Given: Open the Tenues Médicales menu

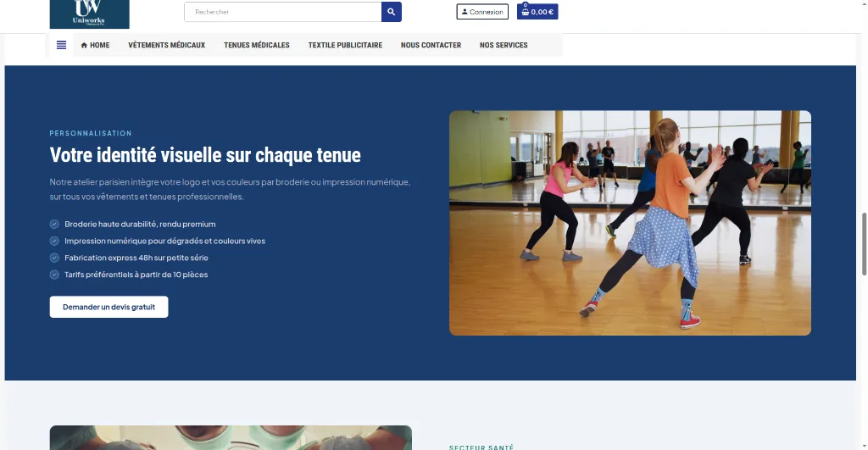Looking at the screenshot, I should [x=256, y=46].
